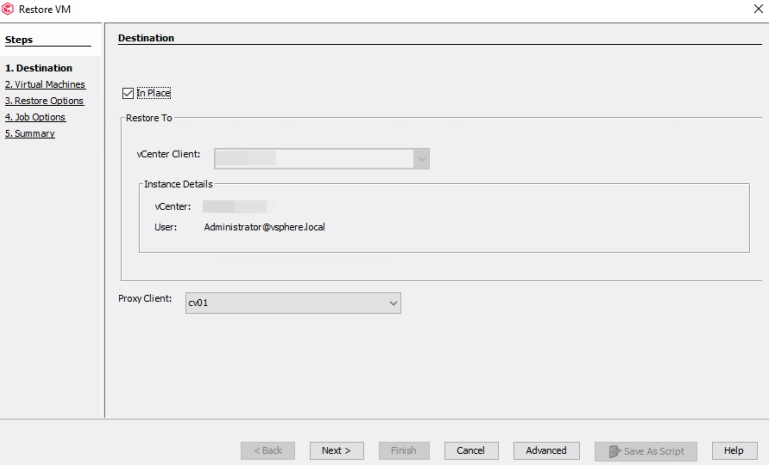Close the Restore VM dialog window

pyautogui.click(x=755, y=9)
